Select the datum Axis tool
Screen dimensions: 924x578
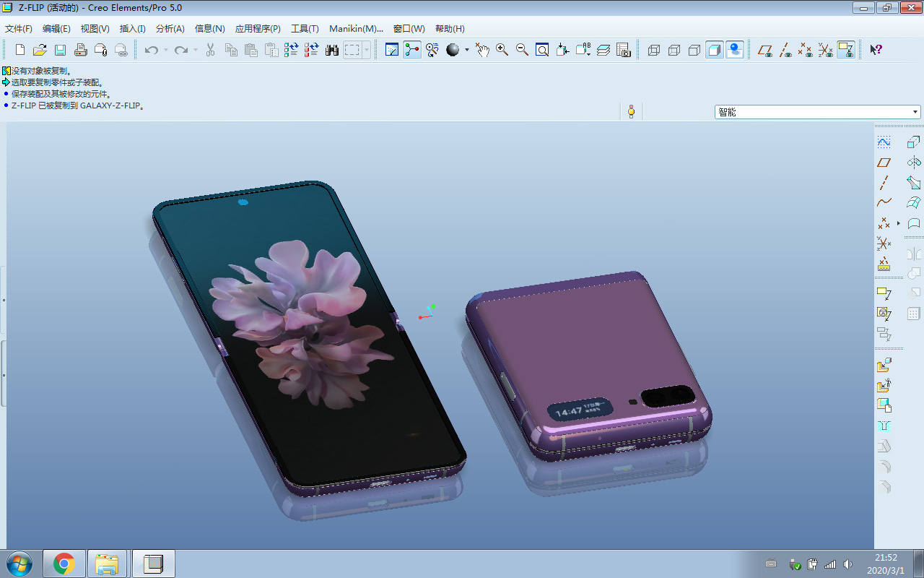click(884, 183)
